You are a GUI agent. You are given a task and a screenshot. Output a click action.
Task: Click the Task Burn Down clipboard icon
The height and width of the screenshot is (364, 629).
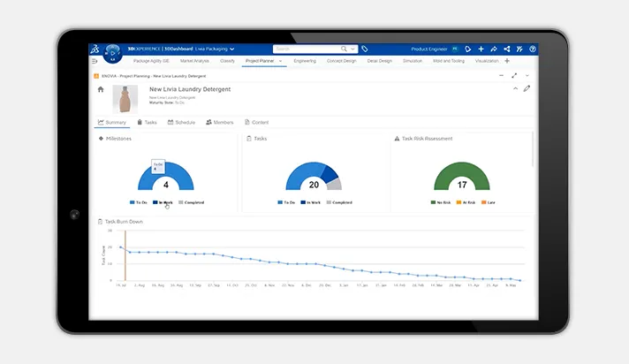coord(100,222)
